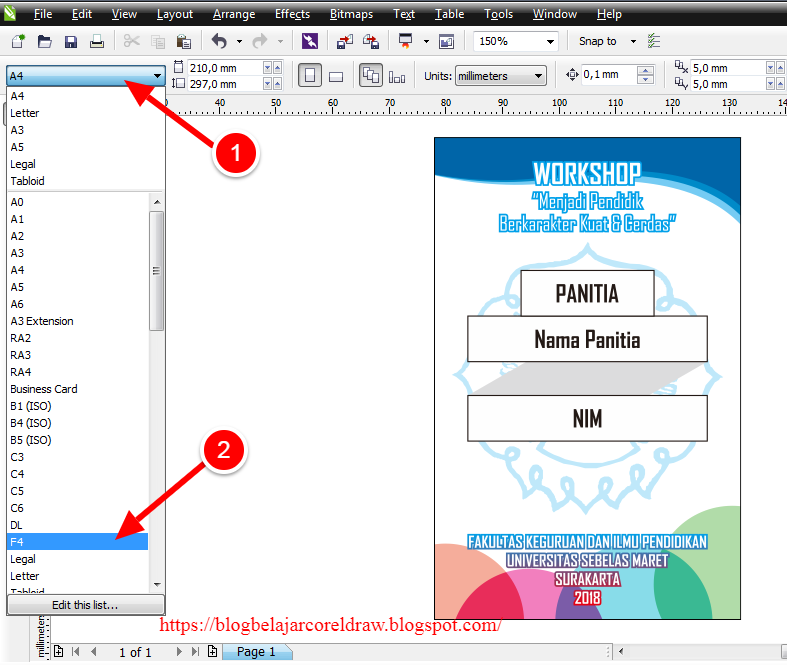Screen dimensions: 787x665
Task: Click page size list scroll down arrow
Action: [157, 584]
